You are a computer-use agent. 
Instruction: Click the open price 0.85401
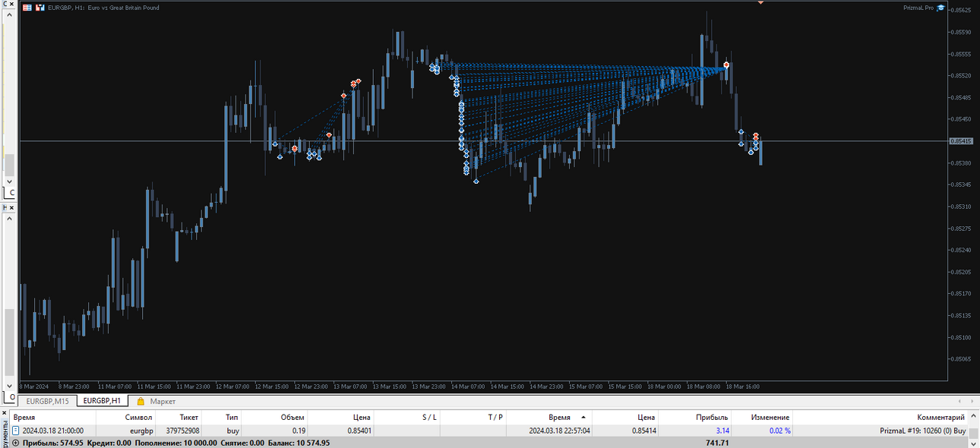359,431
